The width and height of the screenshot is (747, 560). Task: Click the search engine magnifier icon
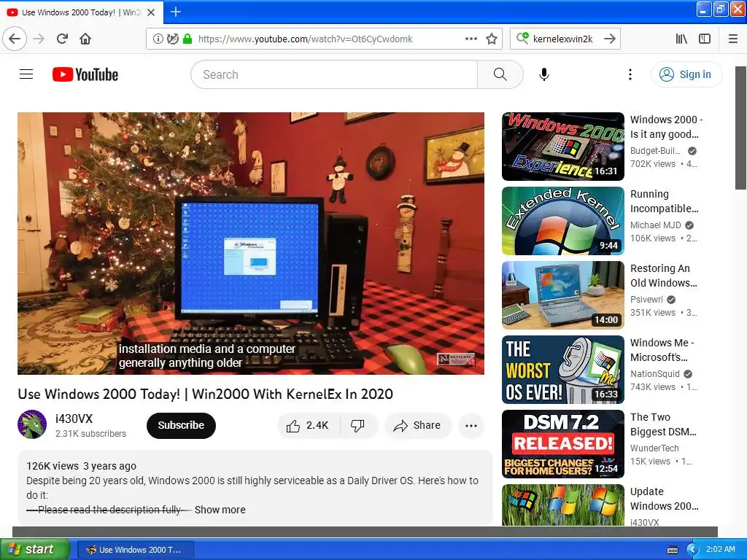click(522, 38)
